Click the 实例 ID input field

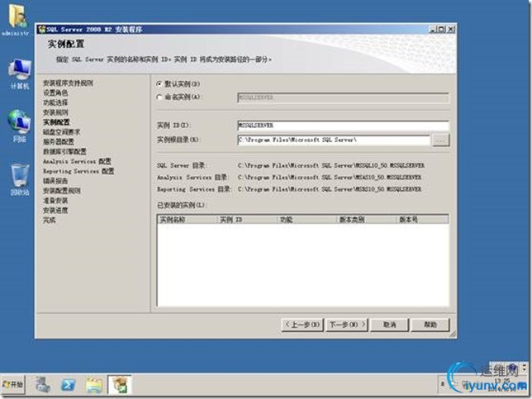point(343,126)
